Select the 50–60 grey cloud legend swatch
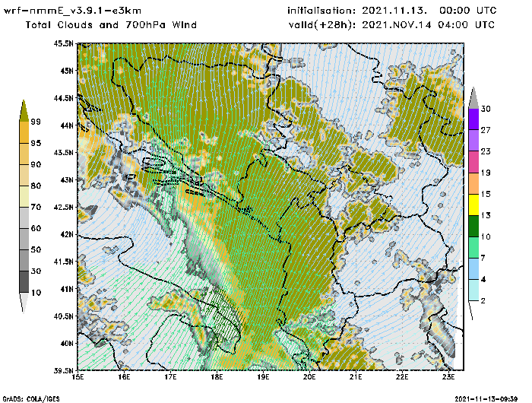The image size is (532, 403). pyautogui.click(x=24, y=239)
